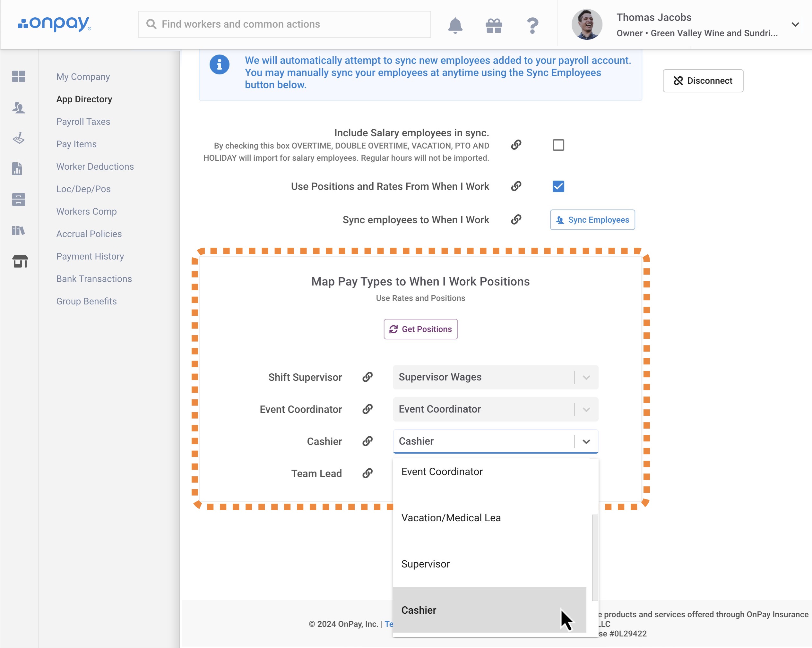Click link icon next to Event Coordinator label

coord(367,409)
